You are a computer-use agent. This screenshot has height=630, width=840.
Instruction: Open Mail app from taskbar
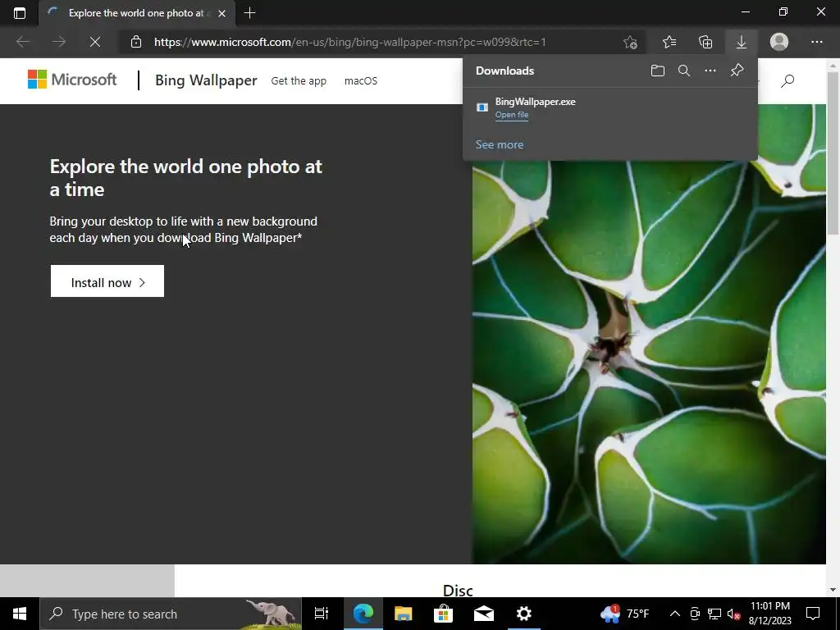[484, 614]
